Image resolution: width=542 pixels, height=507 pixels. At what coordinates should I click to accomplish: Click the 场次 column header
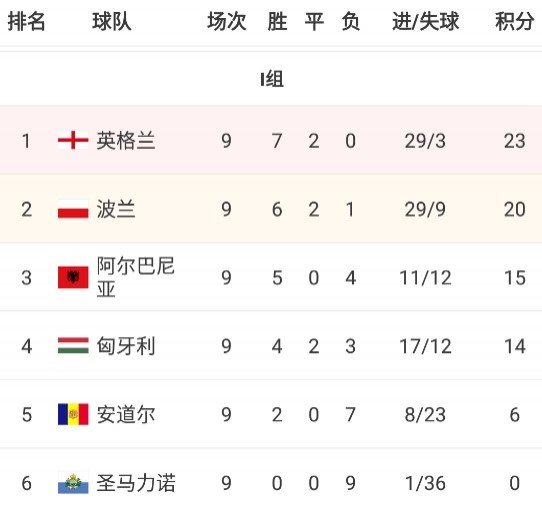click(x=226, y=21)
